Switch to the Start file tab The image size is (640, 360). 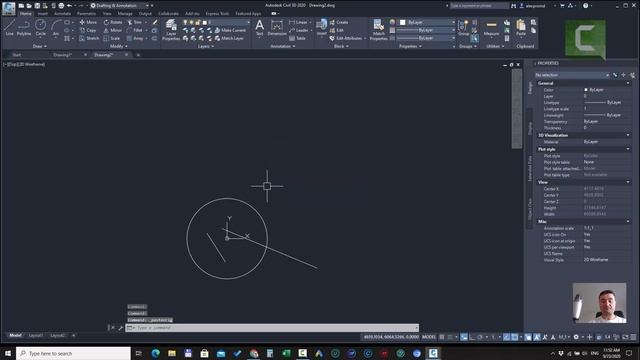pos(17,55)
